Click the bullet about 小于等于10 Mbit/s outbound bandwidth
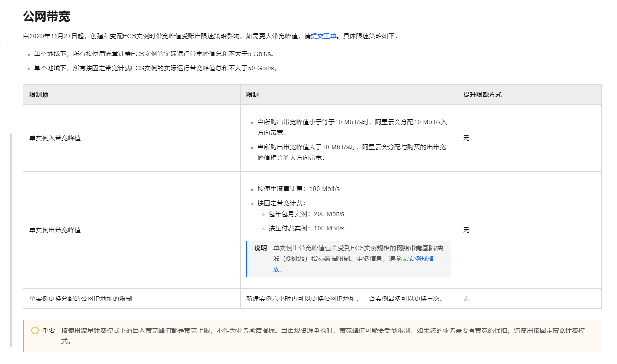Image resolution: width=617 pixels, height=364 pixels. (352, 127)
